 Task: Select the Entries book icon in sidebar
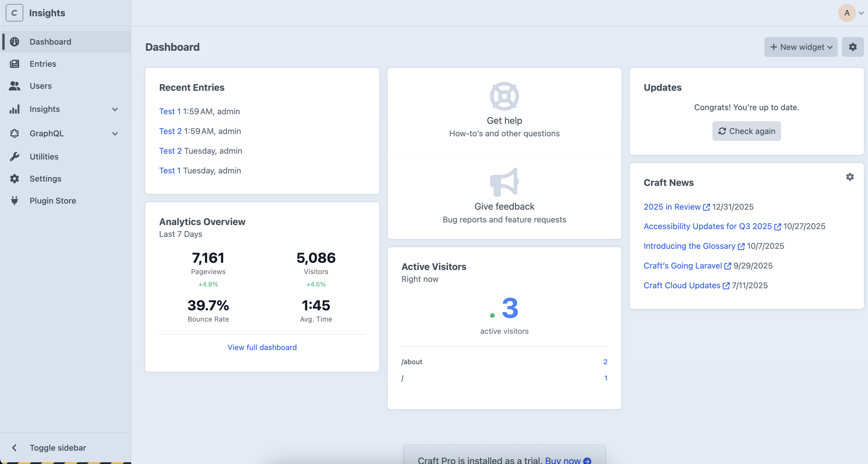click(15, 64)
